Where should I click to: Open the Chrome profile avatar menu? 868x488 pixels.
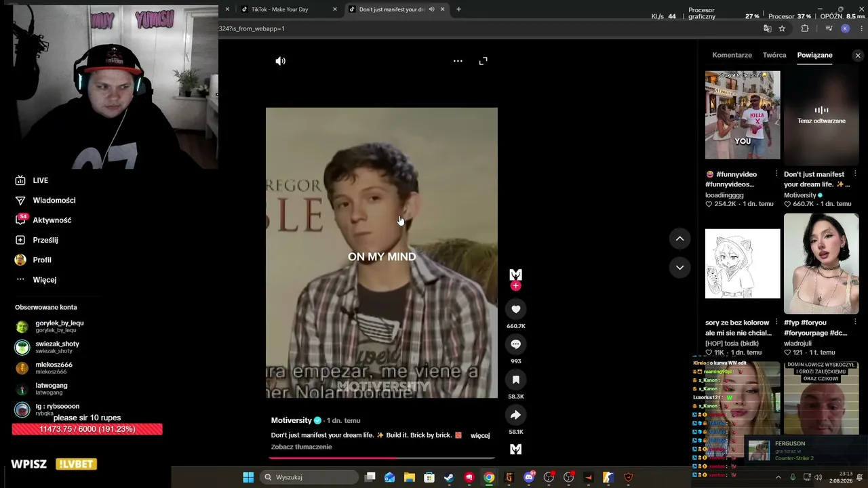[x=845, y=28]
